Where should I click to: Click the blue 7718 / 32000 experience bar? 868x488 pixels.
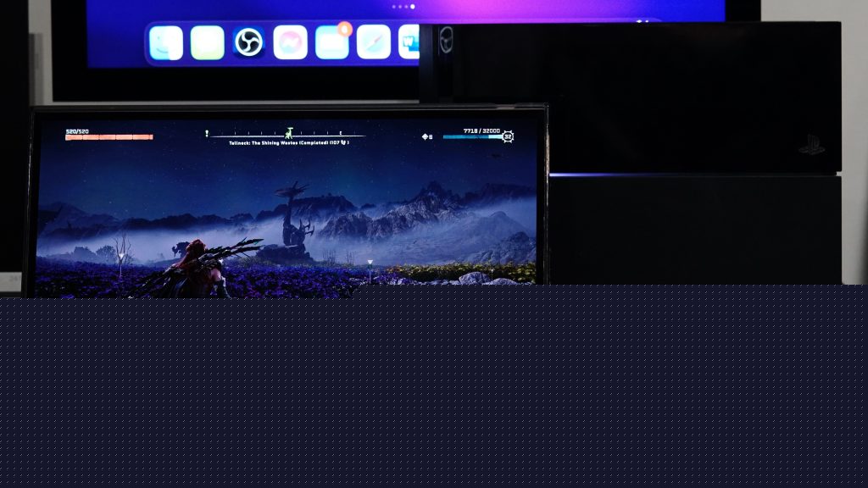coord(471,136)
